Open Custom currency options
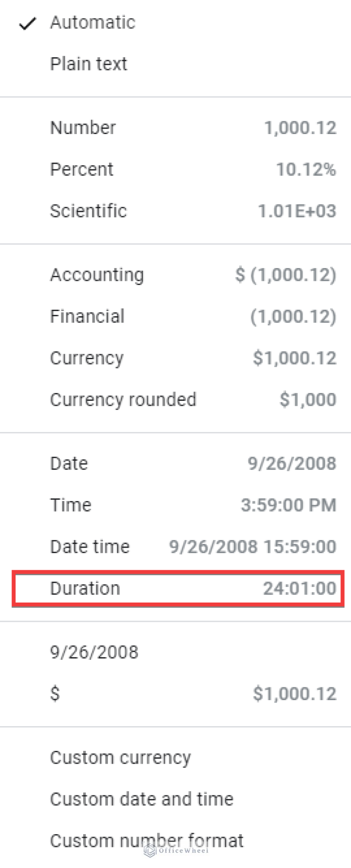This screenshot has width=351, height=868. click(120, 758)
